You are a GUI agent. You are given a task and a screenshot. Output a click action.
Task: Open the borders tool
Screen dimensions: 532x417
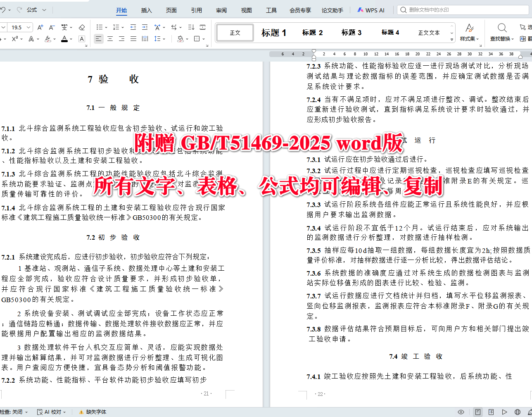tap(197, 39)
